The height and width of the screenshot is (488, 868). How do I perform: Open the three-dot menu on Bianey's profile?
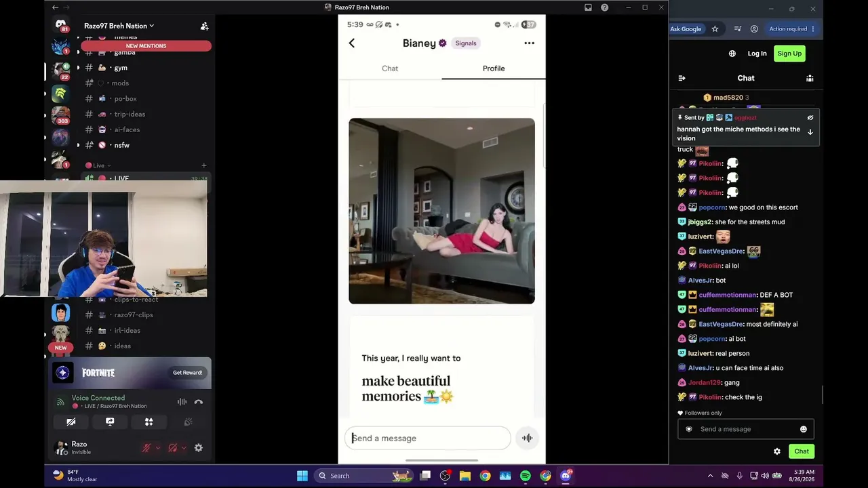(x=529, y=43)
